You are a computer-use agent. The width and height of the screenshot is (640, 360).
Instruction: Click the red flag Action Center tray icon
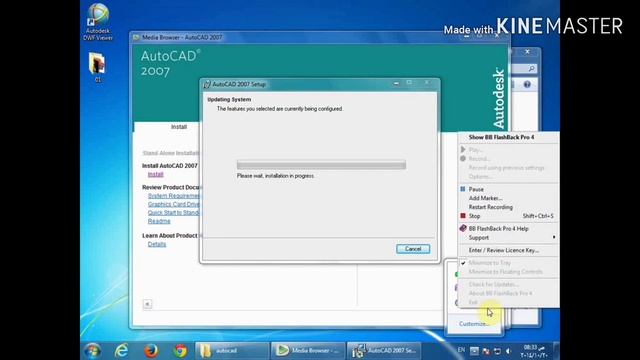click(486, 351)
